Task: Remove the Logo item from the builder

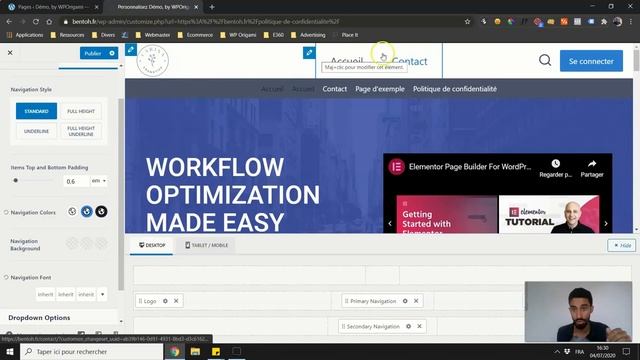Action: [x=176, y=301]
